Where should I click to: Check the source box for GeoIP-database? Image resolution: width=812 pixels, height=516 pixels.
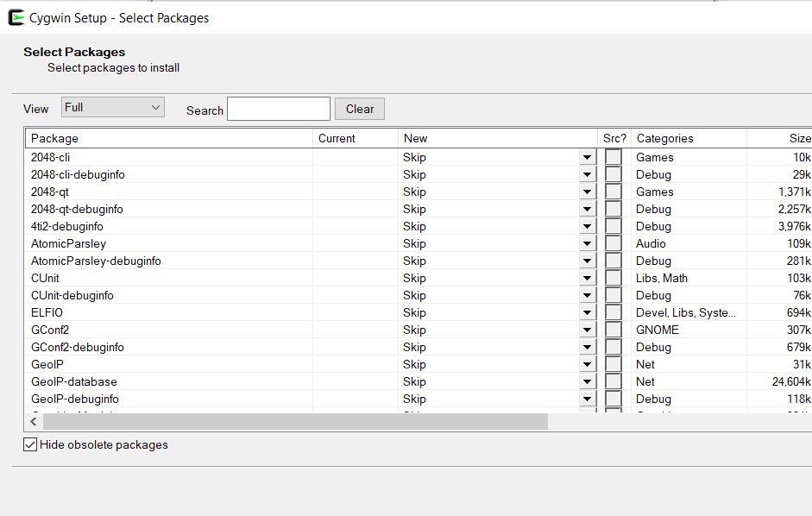point(614,381)
